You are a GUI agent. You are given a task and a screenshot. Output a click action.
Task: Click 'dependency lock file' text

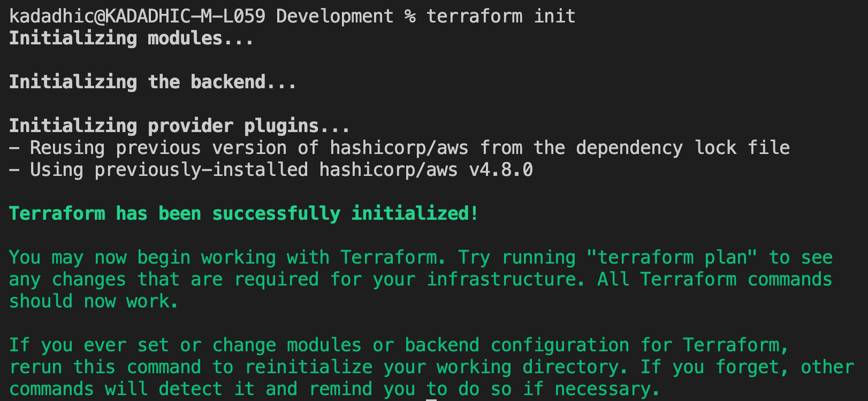coord(683,148)
